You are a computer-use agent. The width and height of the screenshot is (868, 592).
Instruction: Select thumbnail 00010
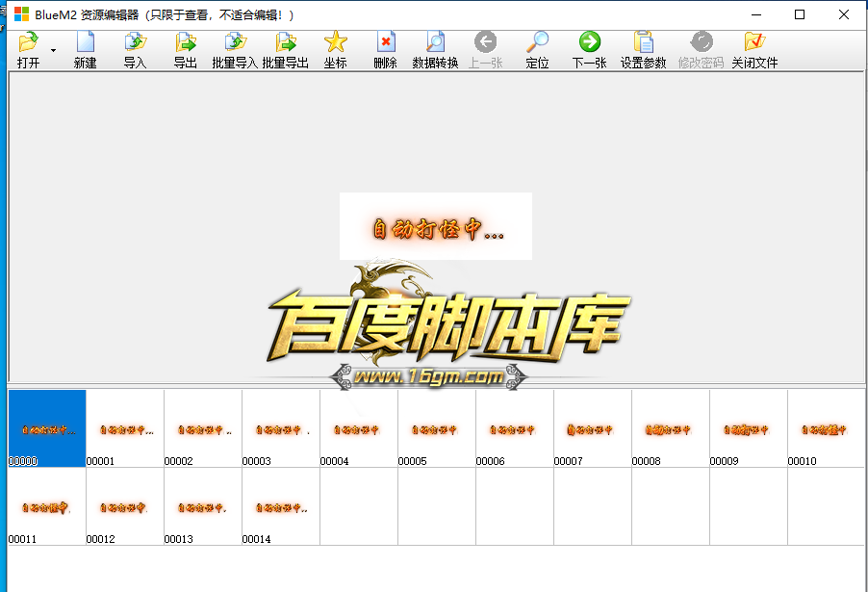[x=827, y=428]
